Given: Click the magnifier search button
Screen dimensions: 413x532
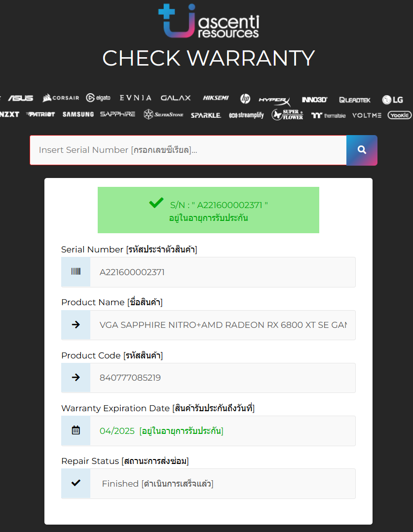Looking at the screenshot, I should pyautogui.click(x=362, y=150).
